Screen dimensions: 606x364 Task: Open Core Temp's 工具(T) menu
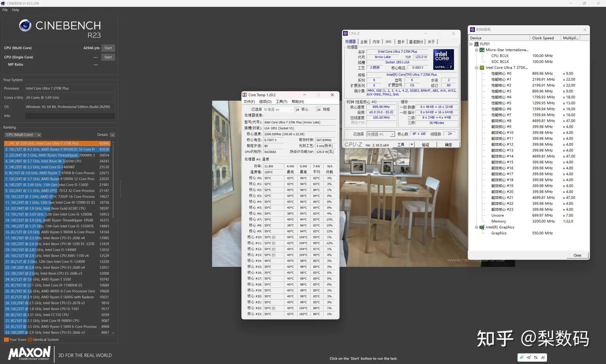tap(282, 102)
